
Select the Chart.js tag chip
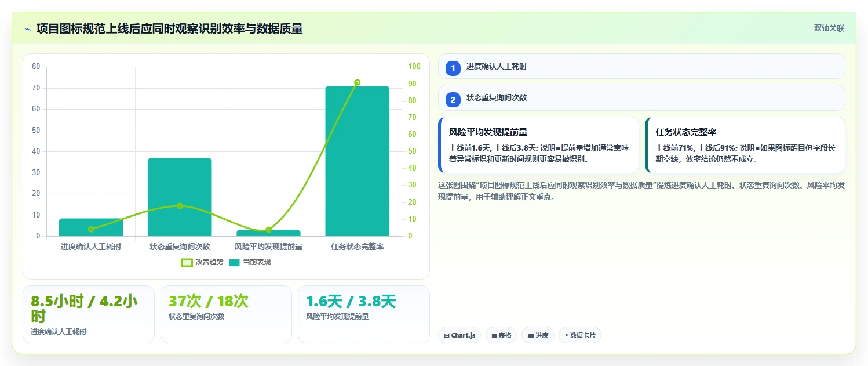point(459,335)
